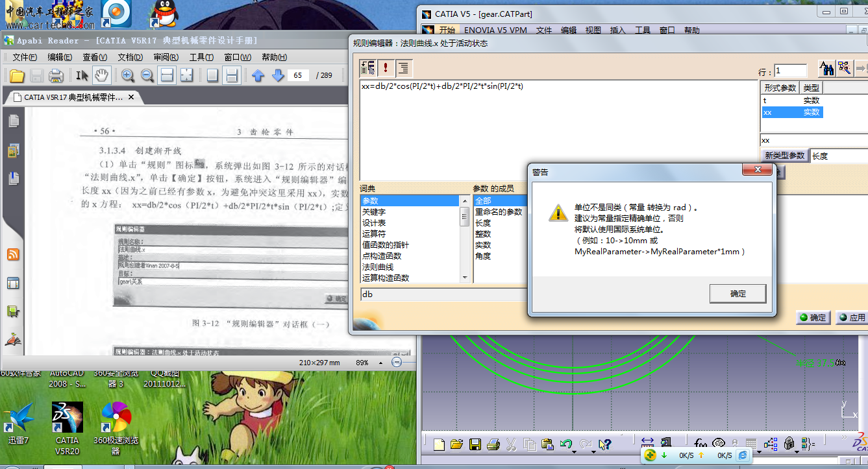868x469 pixels.
Task: Open the 插入 menu in CATIA
Action: [x=618, y=30]
